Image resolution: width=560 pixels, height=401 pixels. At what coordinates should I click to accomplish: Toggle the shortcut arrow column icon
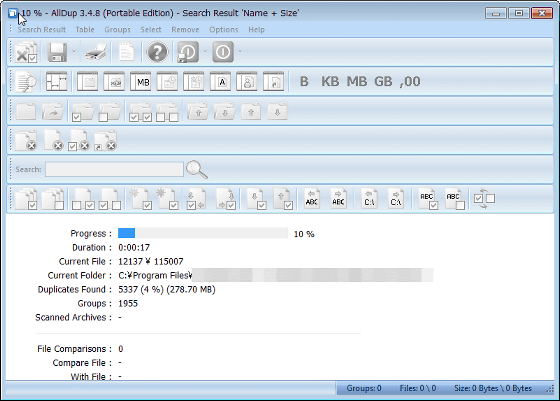point(273,82)
